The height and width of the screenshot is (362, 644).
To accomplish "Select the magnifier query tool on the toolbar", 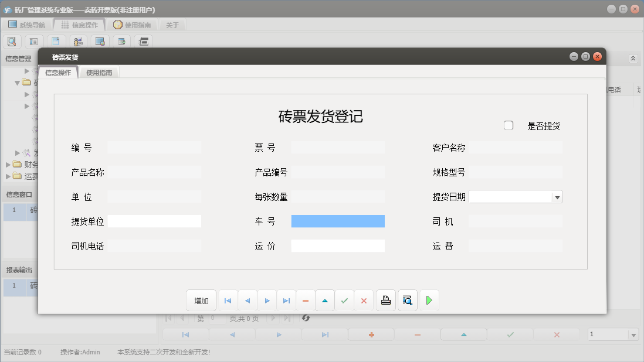I will tap(12, 41).
